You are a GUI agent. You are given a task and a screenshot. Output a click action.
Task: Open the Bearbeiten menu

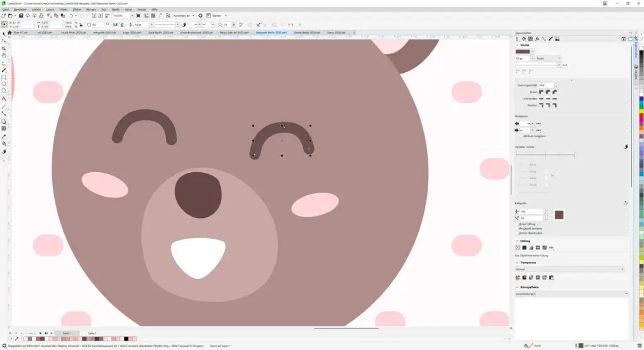pyautogui.click(x=20, y=9)
